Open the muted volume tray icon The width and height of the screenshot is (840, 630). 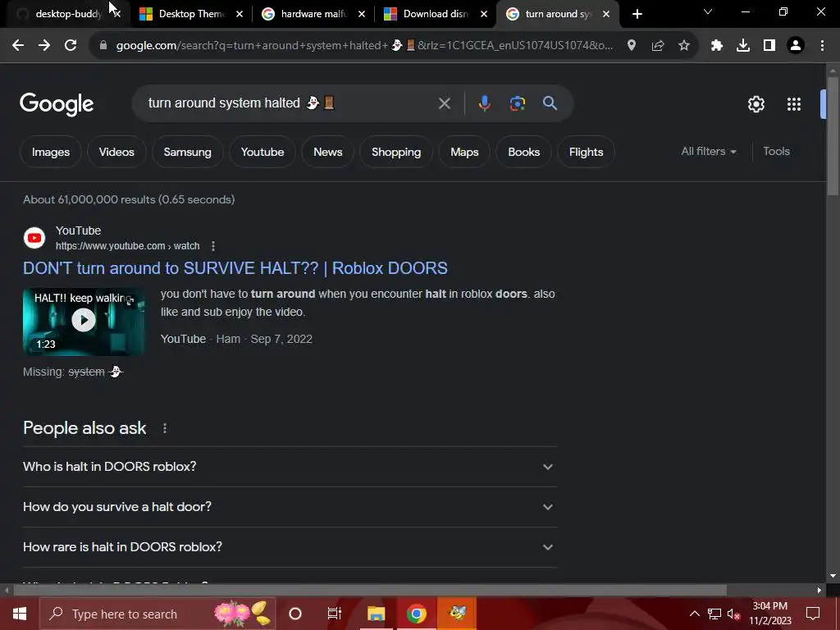click(734, 614)
